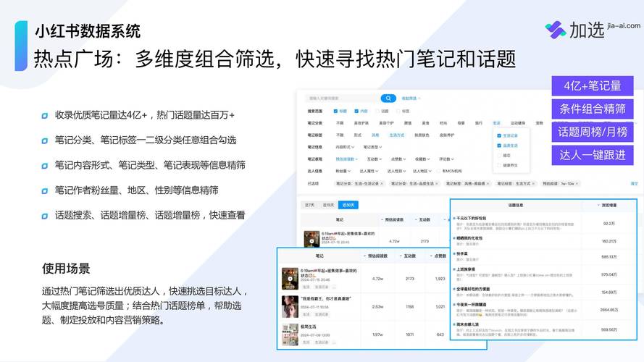Expand the 互动数 filter dropdown
This screenshot has height=362, width=644.
pyautogui.click(x=375, y=159)
